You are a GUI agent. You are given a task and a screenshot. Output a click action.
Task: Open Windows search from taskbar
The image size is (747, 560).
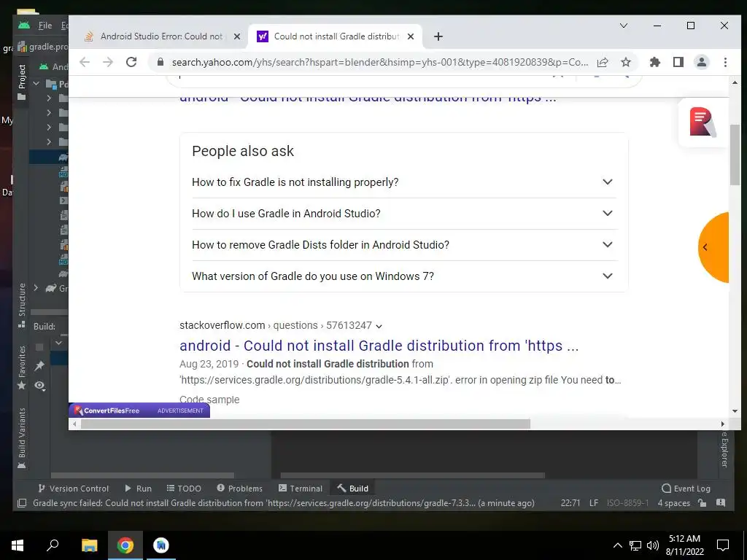[53, 545]
